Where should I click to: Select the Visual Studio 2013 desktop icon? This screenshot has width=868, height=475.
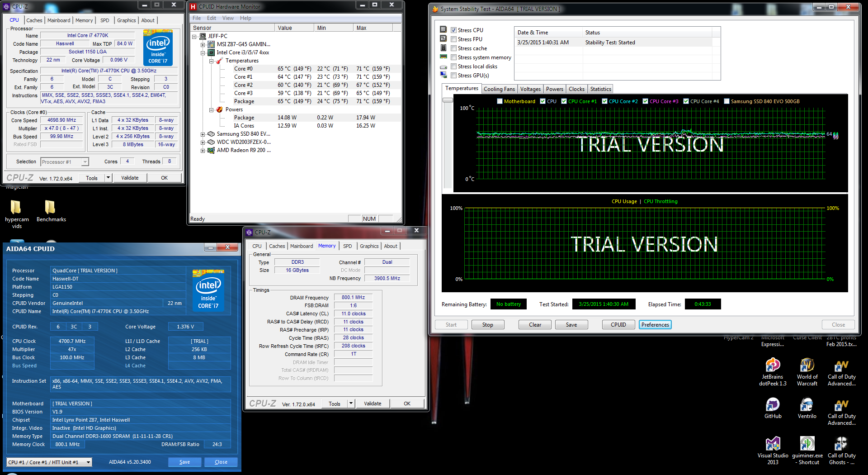click(x=773, y=451)
